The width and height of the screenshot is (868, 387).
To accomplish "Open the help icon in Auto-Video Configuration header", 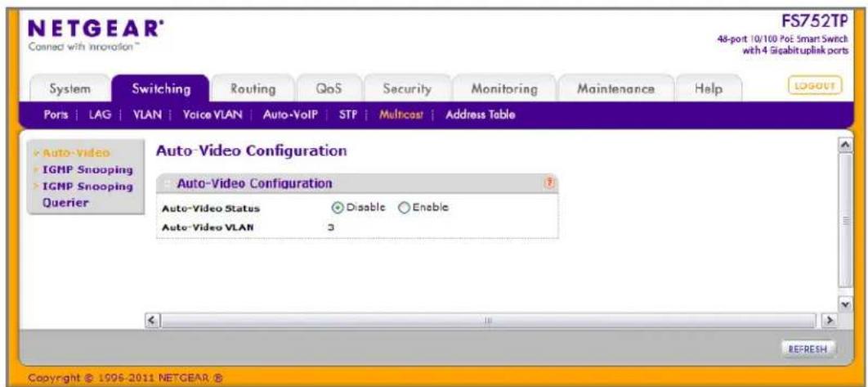I will (x=550, y=183).
